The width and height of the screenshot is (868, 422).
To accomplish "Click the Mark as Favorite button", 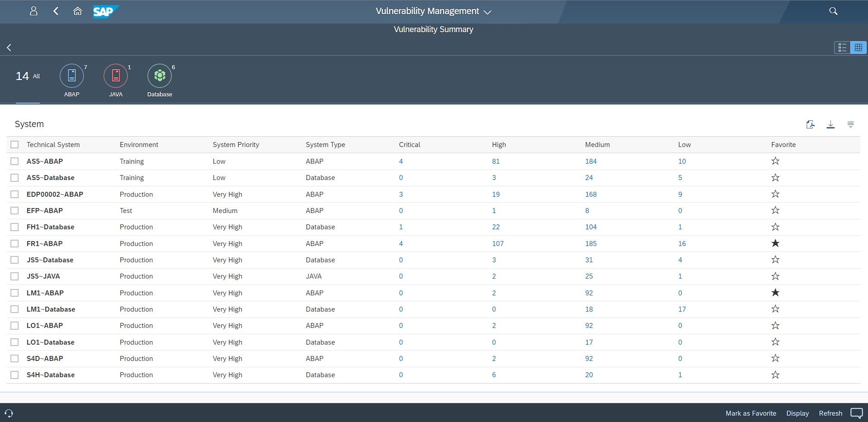I will click(751, 413).
